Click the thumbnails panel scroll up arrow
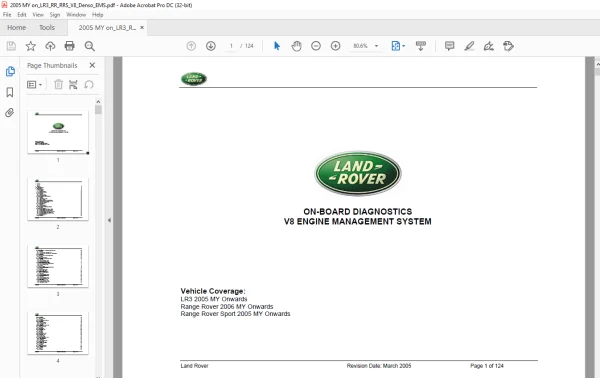This screenshot has width=600, height=378. pos(98,102)
